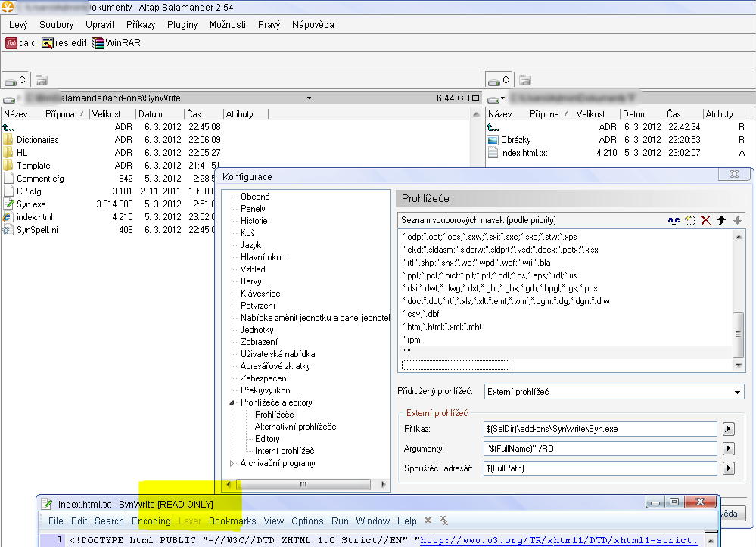Click into the Argumenty input field
This screenshot has height=547, width=756.
[x=599, y=449]
